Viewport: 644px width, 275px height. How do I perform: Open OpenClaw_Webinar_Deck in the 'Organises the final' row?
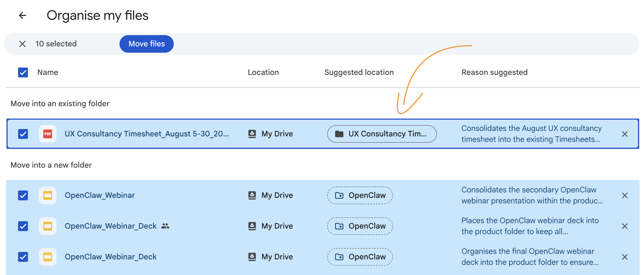[x=110, y=257]
